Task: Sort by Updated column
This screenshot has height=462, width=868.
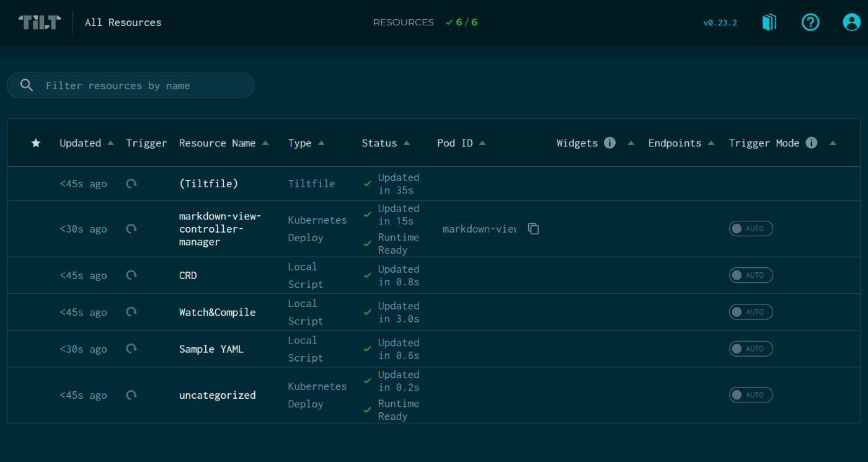Action: pos(87,143)
